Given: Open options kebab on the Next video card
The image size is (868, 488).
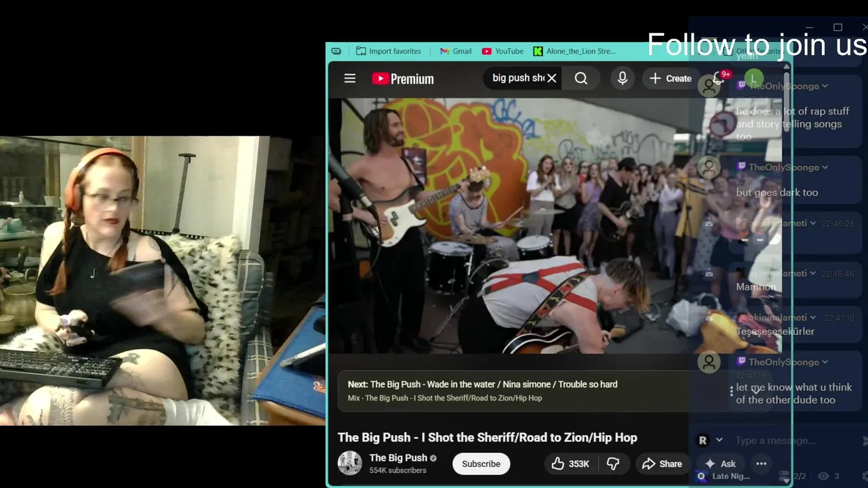Looking at the screenshot, I should [731, 391].
